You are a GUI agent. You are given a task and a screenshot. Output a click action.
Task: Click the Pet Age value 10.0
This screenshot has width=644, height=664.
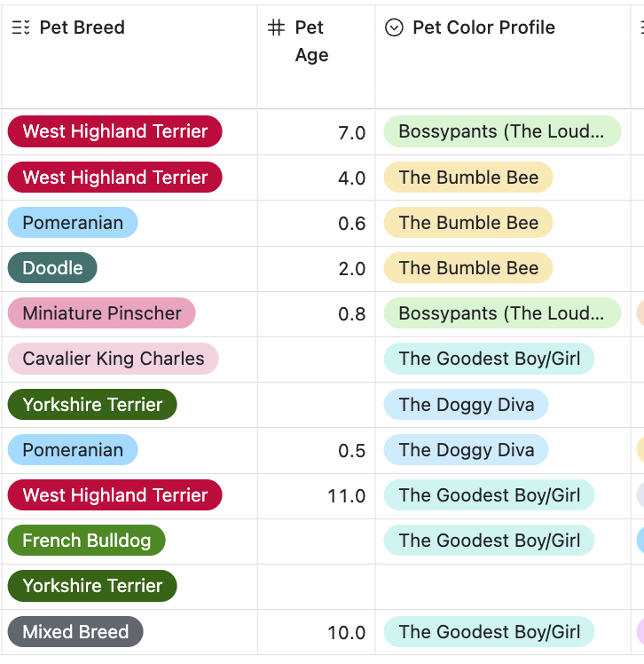[x=346, y=633]
